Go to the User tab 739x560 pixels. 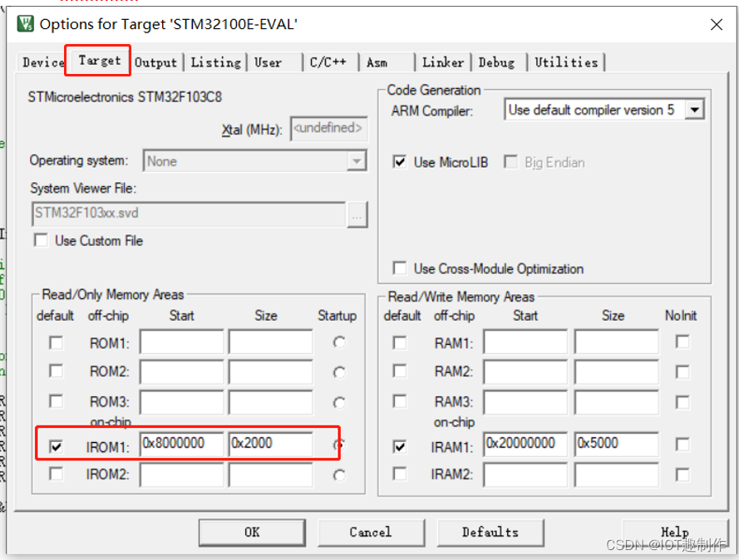(x=274, y=62)
